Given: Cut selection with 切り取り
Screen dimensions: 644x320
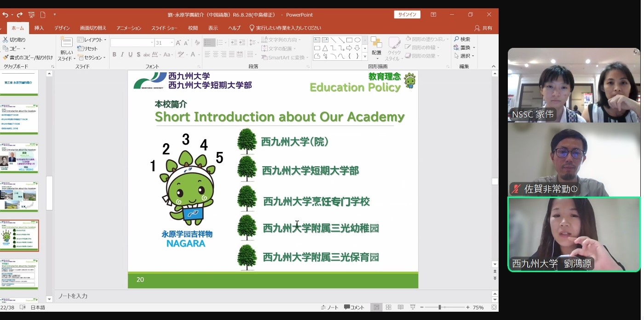Looking at the screenshot, I should 14,40.
